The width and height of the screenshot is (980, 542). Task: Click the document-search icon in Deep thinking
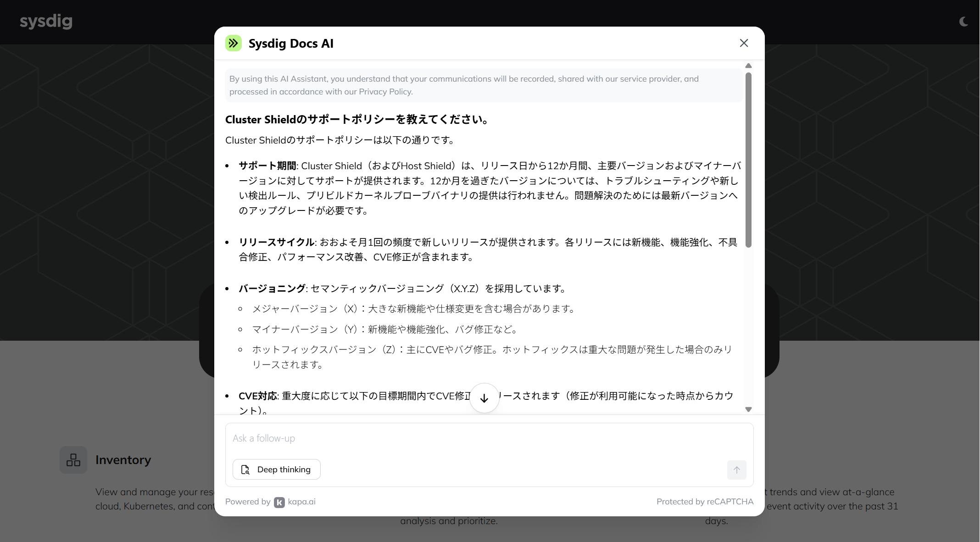(245, 470)
